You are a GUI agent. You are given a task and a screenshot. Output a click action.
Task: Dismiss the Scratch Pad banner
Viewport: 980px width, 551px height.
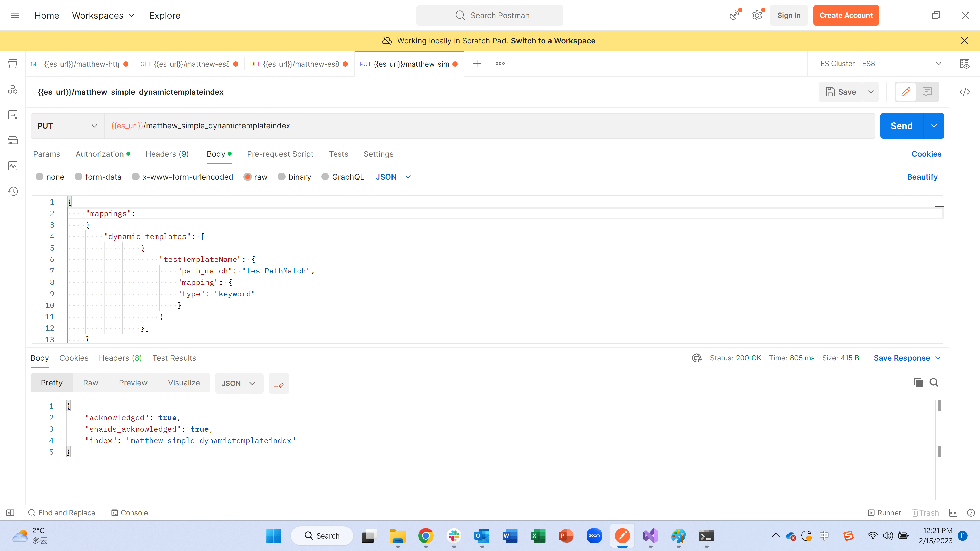(x=964, y=40)
